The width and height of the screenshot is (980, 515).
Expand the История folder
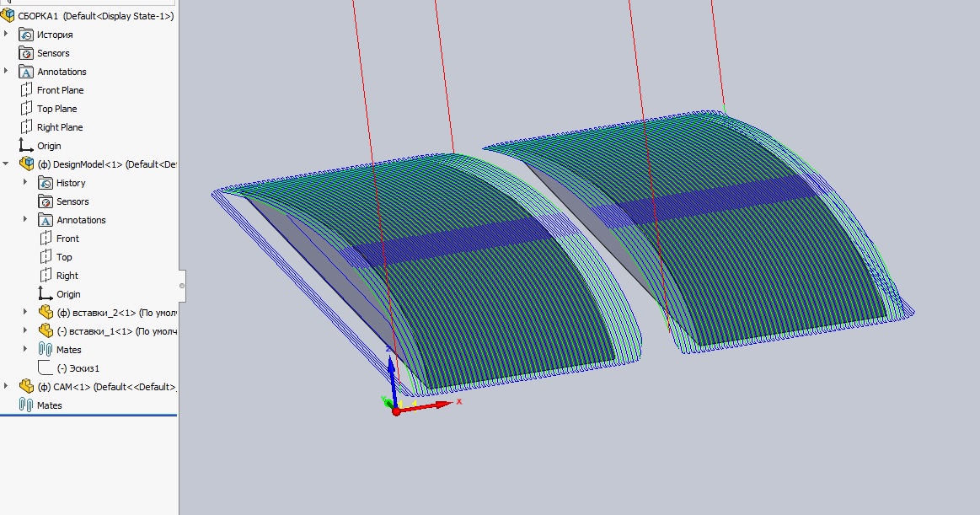[6, 34]
